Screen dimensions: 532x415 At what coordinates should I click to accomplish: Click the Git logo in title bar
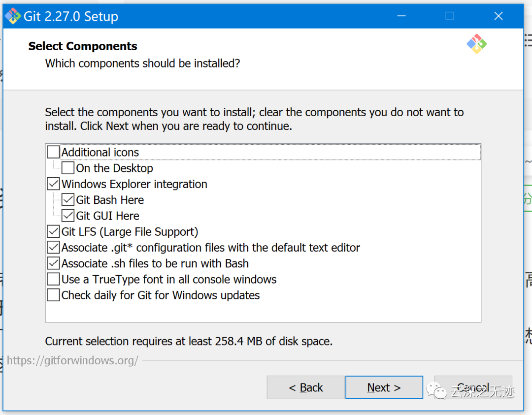coord(13,16)
